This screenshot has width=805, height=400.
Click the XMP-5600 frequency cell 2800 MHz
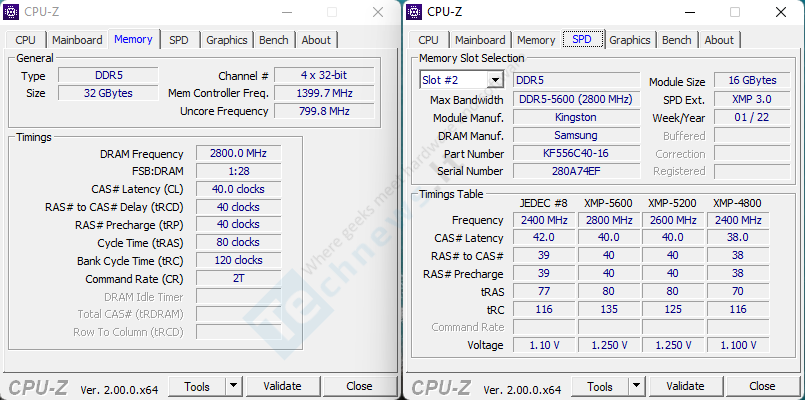608,220
